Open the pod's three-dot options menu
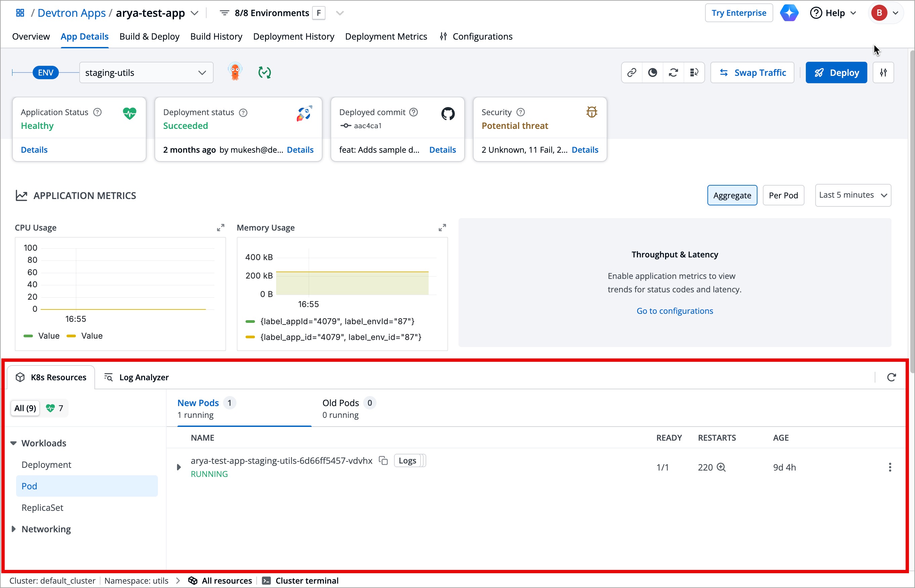The image size is (915, 588). 890,467
